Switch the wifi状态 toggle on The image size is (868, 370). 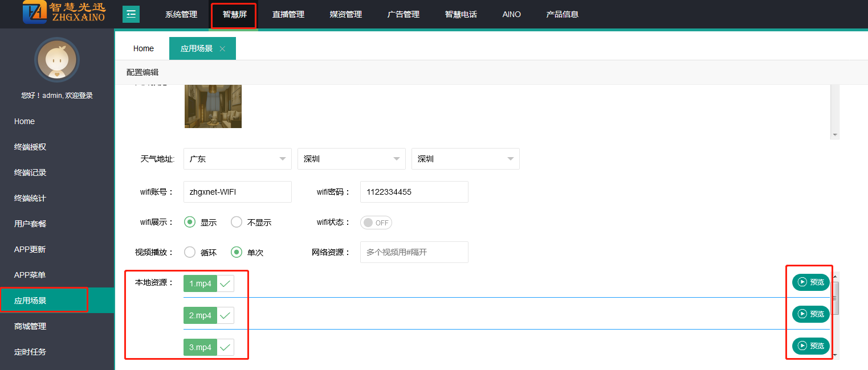(x=376, y=223)
